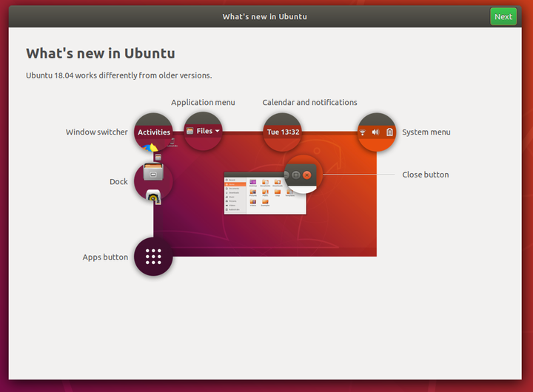Viewport: 533px width, 392px height.
Task: Click the battery icon in the system menu circle
Action: pos(389,132)
